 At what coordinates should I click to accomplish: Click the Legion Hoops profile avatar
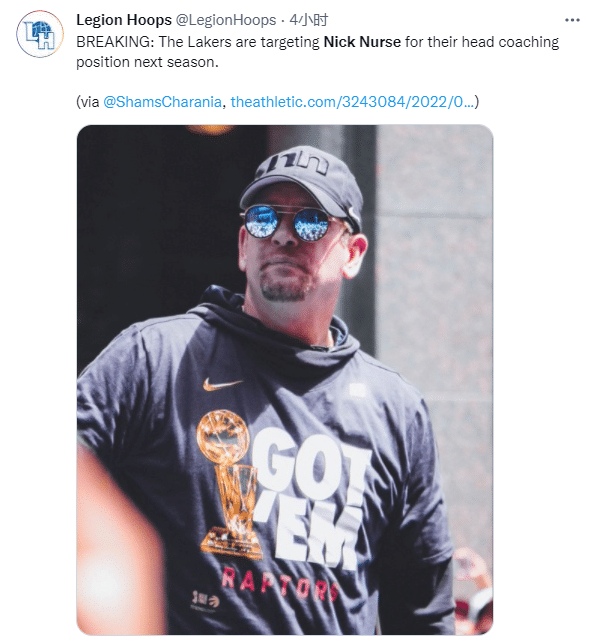(40, 34)
